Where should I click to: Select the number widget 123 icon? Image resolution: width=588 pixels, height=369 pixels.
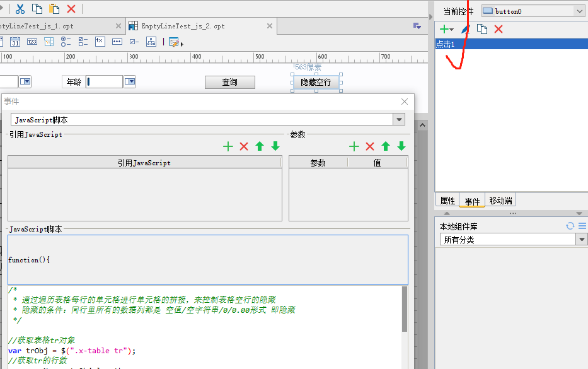point(32,42)
